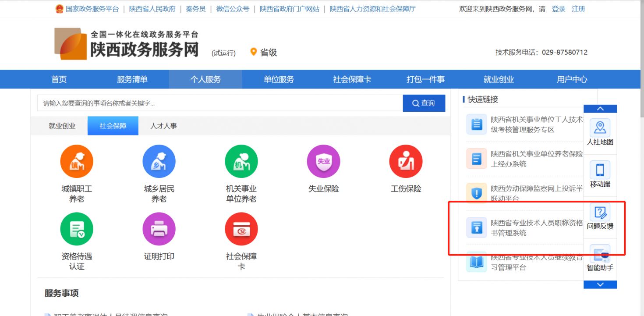
Task: Click the 快速链接 panel heading
Action: point(483,99)
